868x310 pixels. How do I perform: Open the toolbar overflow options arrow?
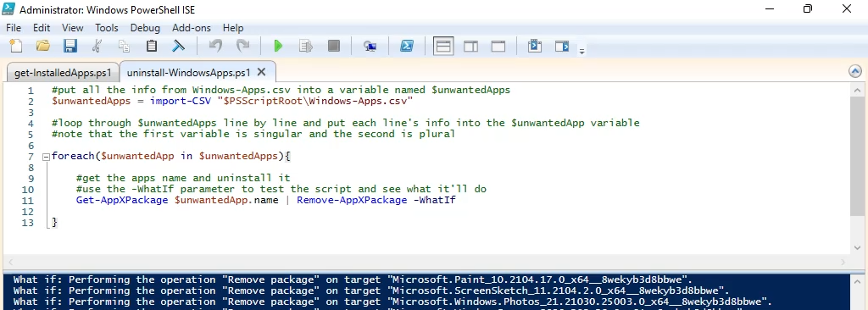(581, 51)
